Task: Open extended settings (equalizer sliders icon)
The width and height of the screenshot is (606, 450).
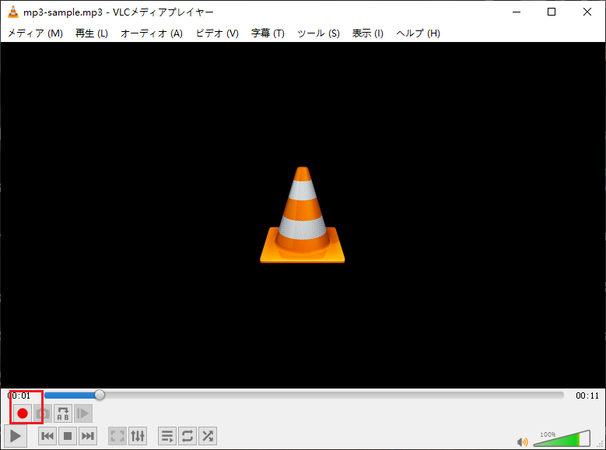Action: tap(138, 436)
